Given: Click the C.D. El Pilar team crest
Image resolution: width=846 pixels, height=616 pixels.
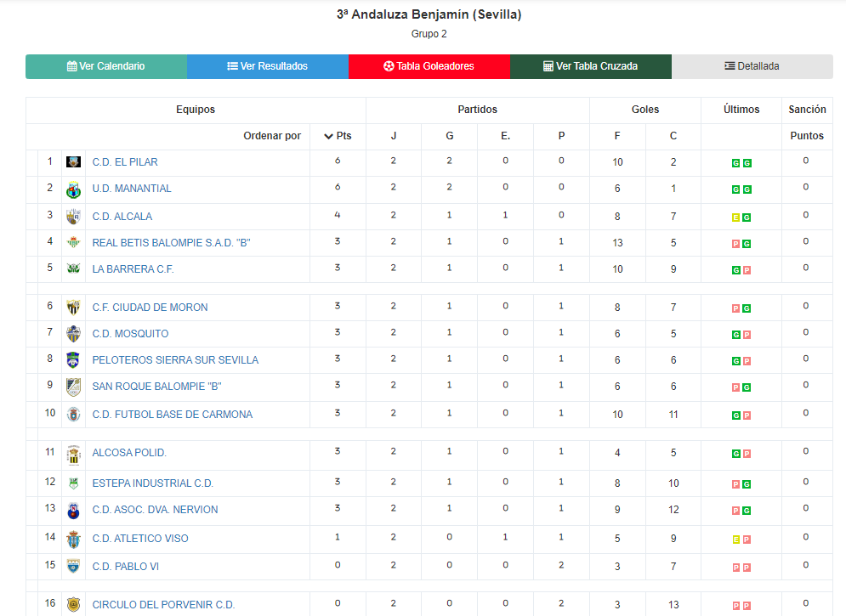Looking at the screenshot, I should click(x=73, y=161).
